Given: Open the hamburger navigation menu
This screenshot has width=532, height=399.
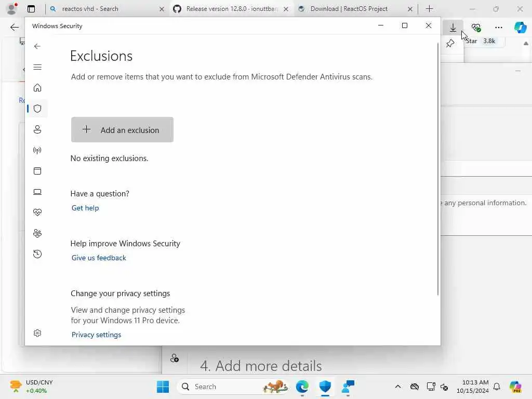Looking at the screenshot, I should 37,67.
